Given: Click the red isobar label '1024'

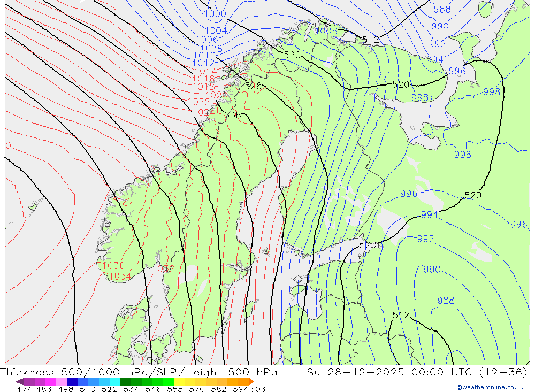Looking at the screenshot, I should pyautogui.click(x=204, y=112).
